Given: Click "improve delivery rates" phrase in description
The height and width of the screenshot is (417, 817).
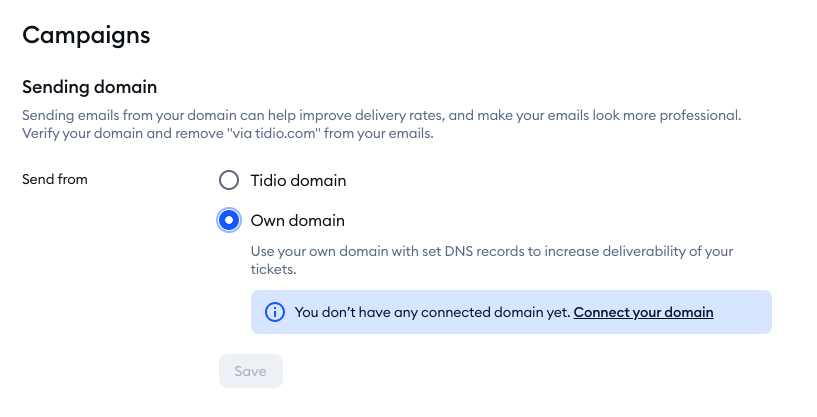Looking at the screenshot, I should [372, 115].
